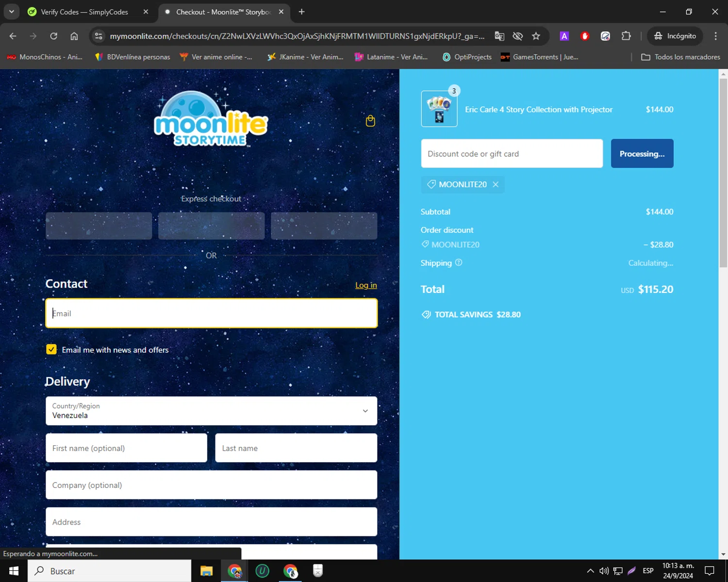Click the total amount $115.20
This screenshot has width=728, height=582.
pyautogui.click(x=656, y=290)
